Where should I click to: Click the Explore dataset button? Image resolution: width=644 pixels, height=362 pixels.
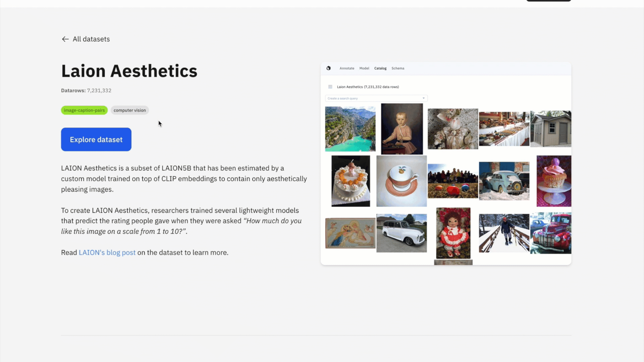tap(96, 139)
